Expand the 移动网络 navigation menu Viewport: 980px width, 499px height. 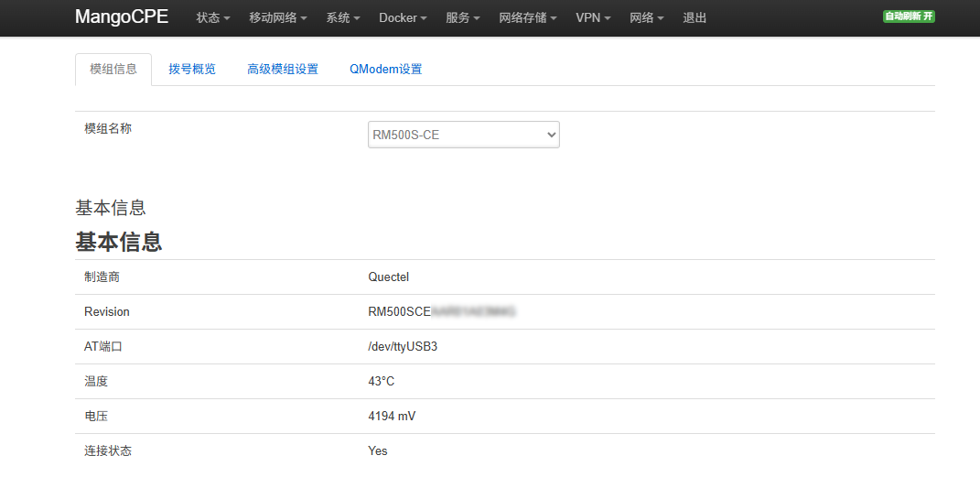point(278,18)
